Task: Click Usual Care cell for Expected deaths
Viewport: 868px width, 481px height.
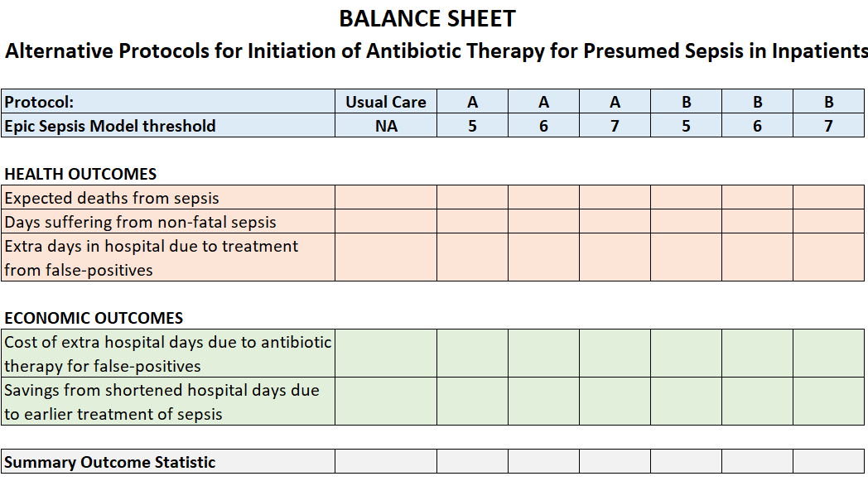Action: pyautogui.click(x=386, y=198)
